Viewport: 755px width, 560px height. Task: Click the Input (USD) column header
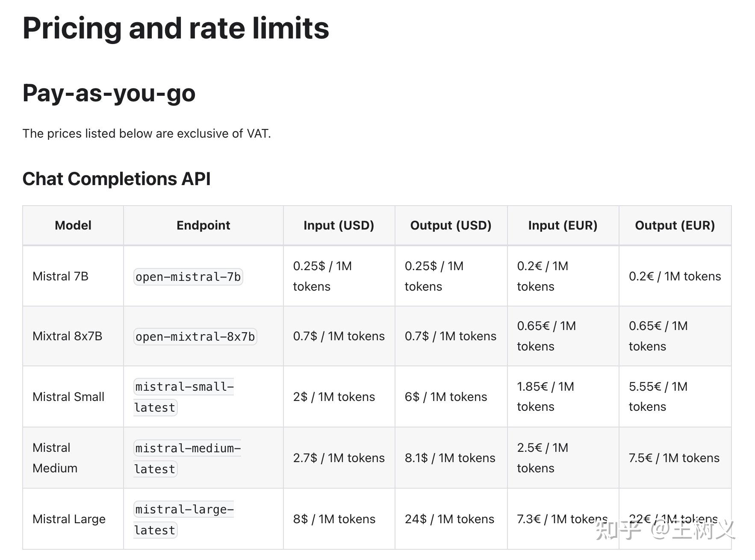[339, 225]
